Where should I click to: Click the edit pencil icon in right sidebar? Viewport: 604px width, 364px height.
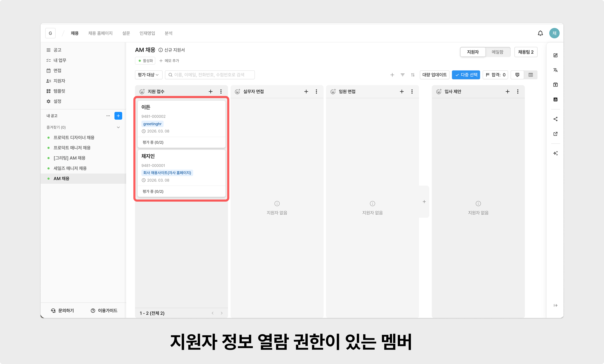(556, 55)
